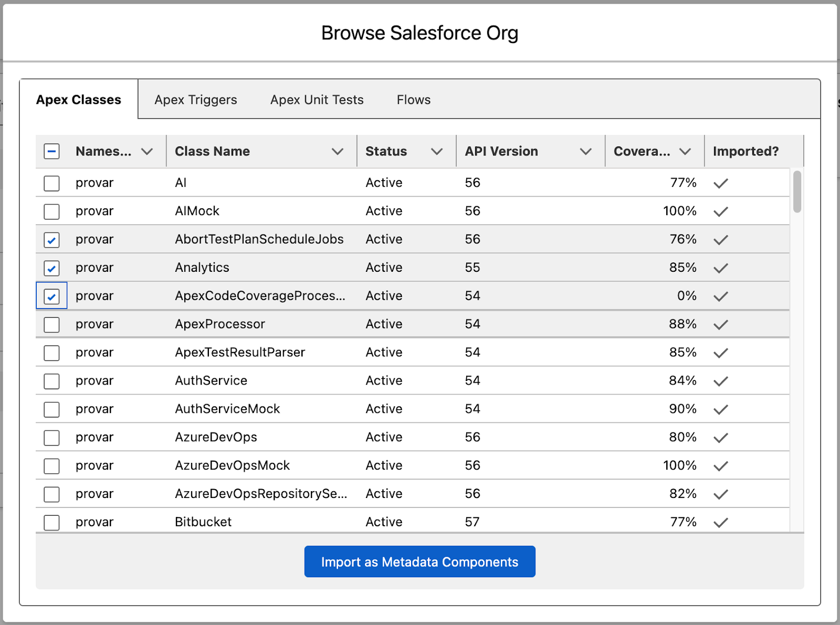Click the 82% coverage value
Image resolution: width=840 pixels, height=625 pixels.
tap(682, 494)
